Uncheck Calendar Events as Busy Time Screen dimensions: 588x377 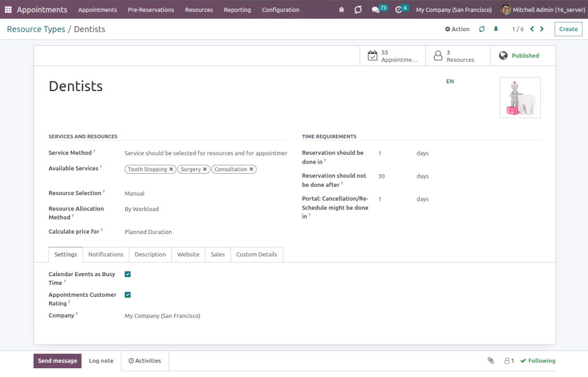[x=127, y=274]
